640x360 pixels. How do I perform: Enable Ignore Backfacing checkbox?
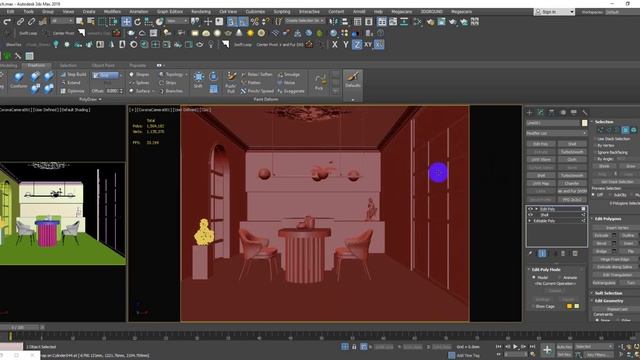(x=595, y=152)
